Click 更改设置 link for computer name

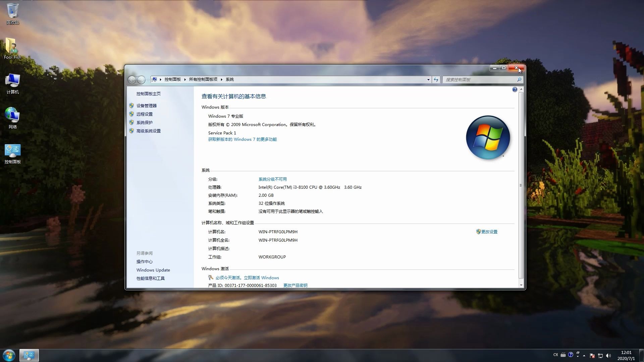click(x=489, y=232)
